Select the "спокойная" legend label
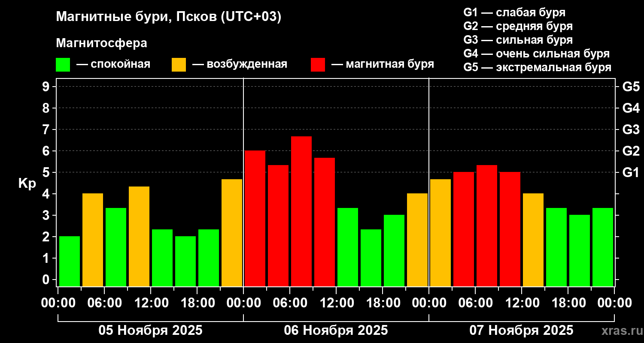 point(121,64)
